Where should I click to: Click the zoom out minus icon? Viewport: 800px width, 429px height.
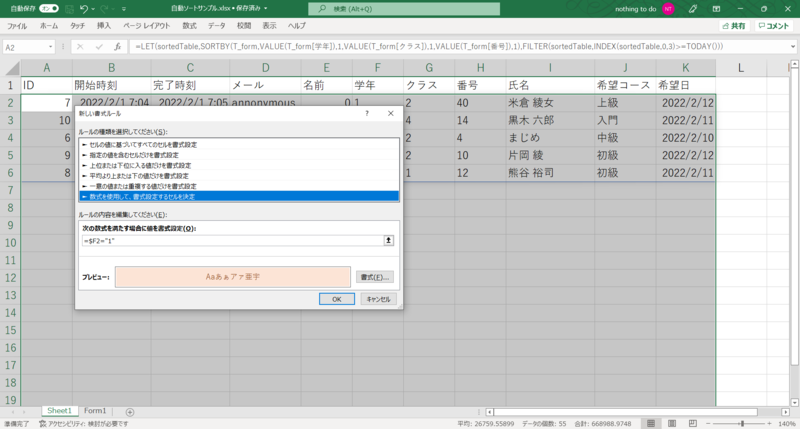pos(708,424)
